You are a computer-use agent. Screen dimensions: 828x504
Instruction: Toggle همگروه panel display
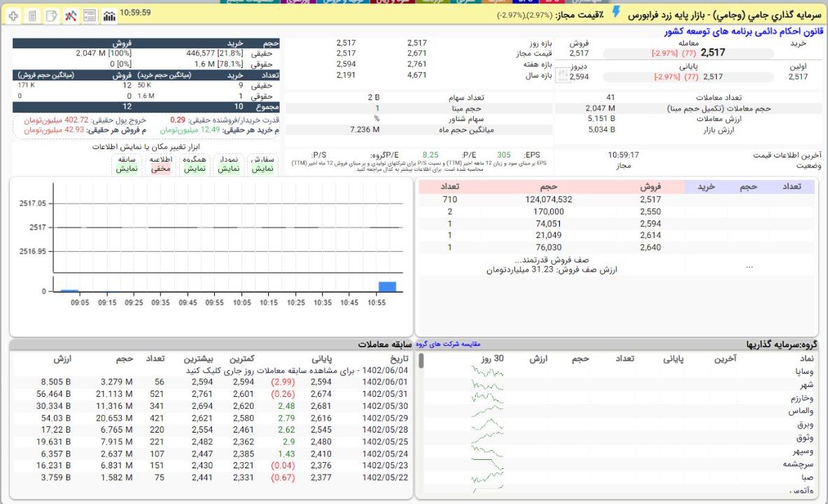click(x=195, y=164)
